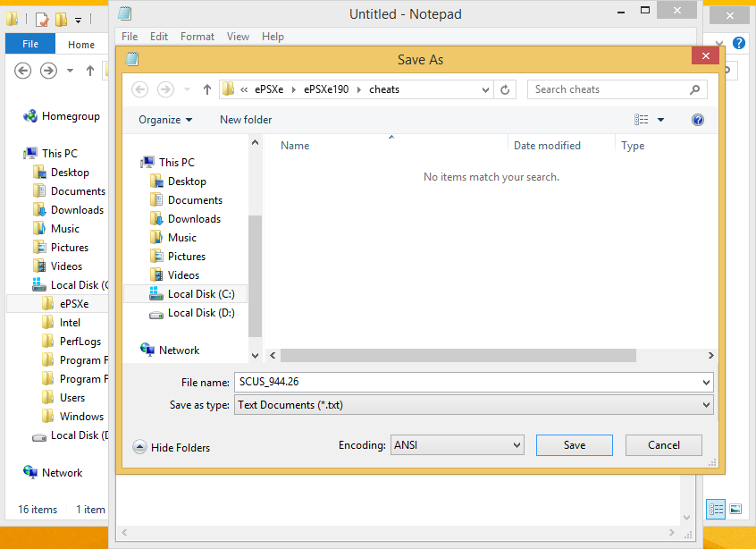Image resolution: width=756 pixels, height=549 pixels.
Task: Click the back navigation arrow
Action: pos(139,89)
